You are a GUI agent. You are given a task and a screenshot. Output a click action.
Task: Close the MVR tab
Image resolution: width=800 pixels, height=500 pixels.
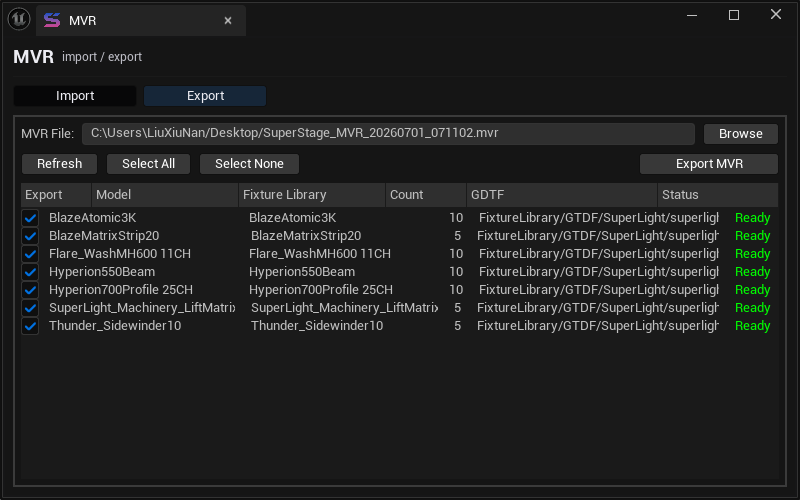point(228,20)
